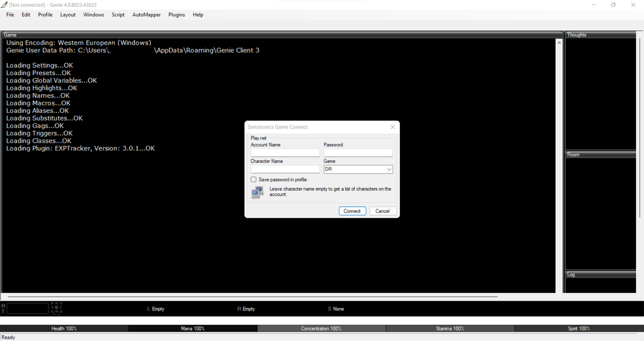Click the Room panel title
This screenshot has width=644, height=341.
click(x=574, y=154)
